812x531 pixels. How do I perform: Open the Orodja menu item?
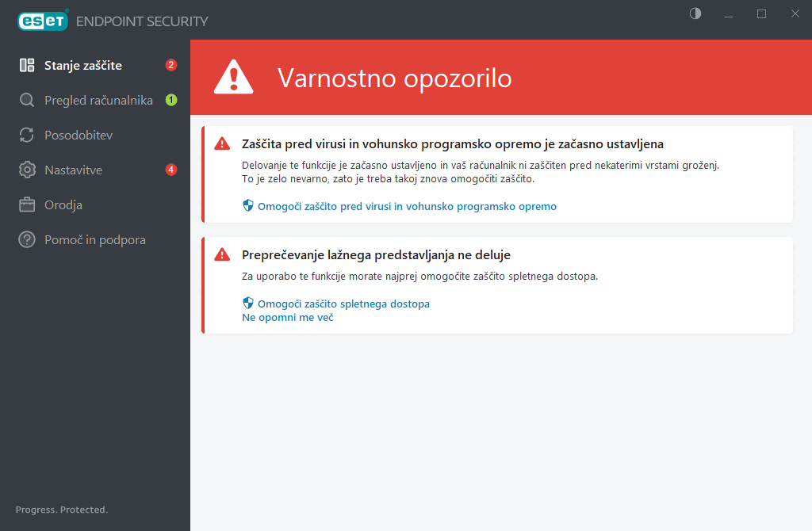tap(63, 205)
